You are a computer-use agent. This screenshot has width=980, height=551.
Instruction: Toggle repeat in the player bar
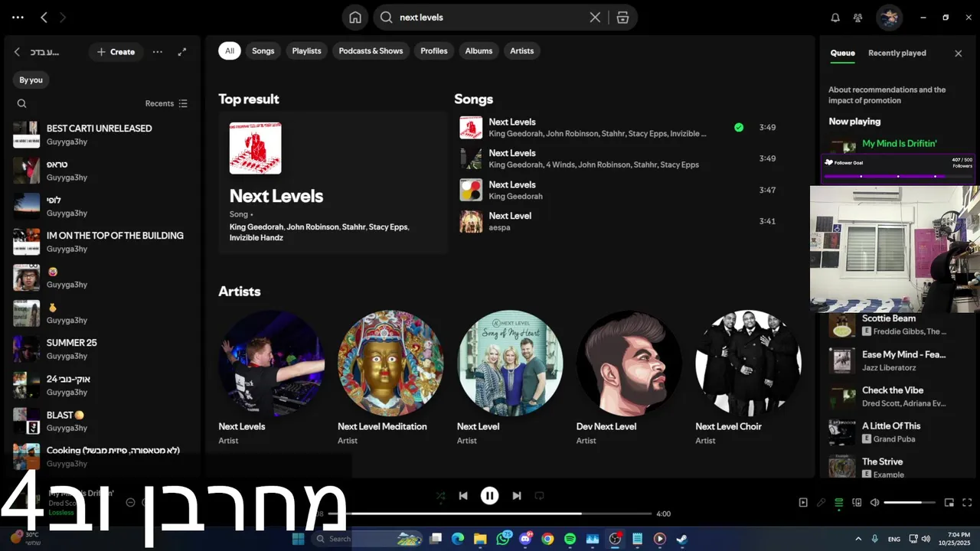pyautogui.click(x=539, y=496)
